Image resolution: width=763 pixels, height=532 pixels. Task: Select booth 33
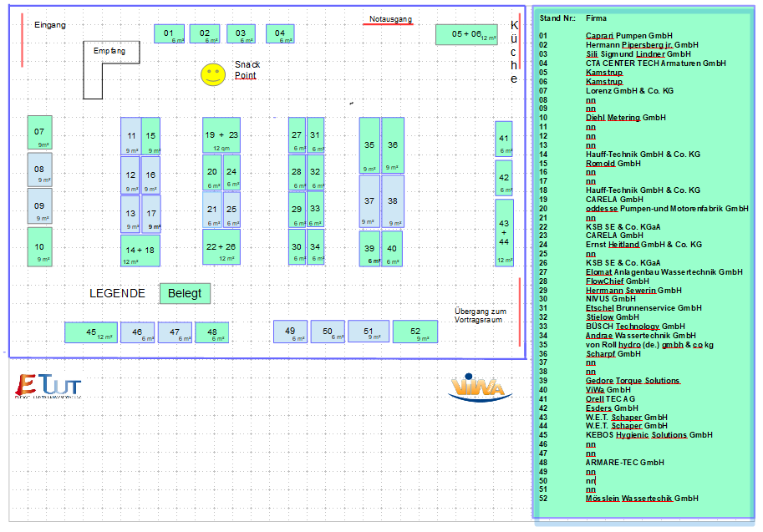pos(315,210)
